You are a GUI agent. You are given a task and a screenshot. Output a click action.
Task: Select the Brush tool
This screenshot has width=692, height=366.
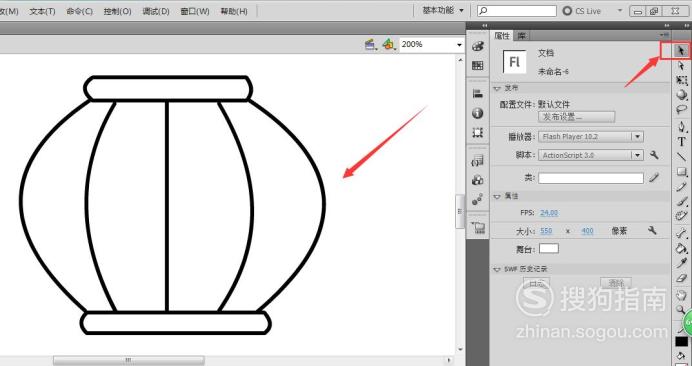[681, 201]
